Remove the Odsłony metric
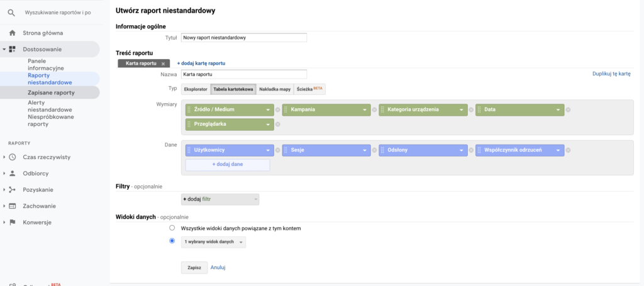This screenshot has width=644, height=286. pyautogui.click(x=471, y=150)
